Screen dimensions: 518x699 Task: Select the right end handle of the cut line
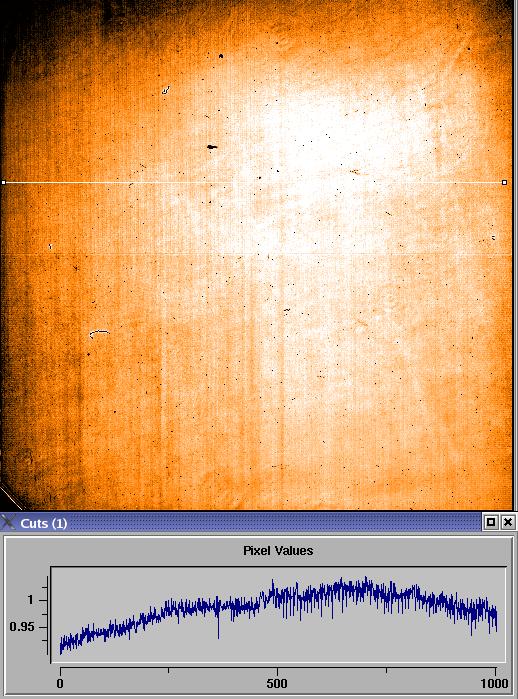click(x=504, y=182)
